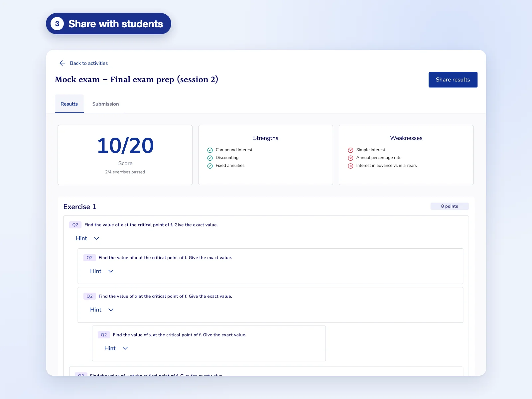532x399 pixels.
Task: Click the Simple interest label
Action: [x=371, y=150]
